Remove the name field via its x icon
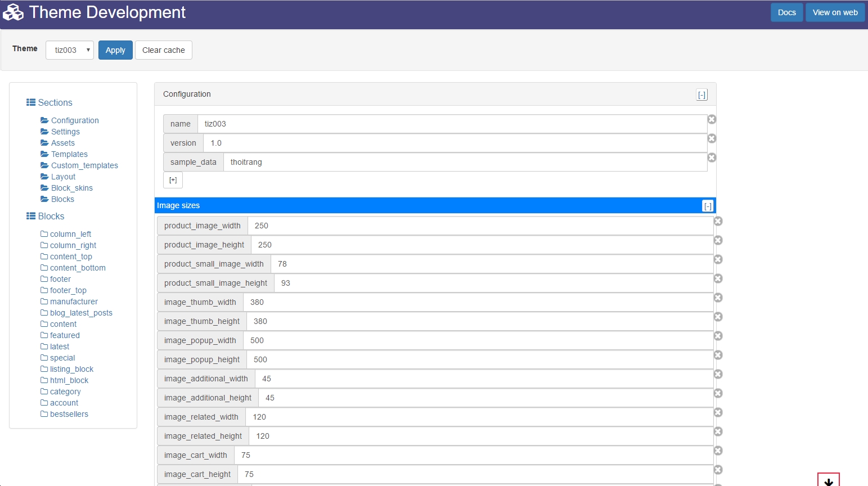 (712, 119)
